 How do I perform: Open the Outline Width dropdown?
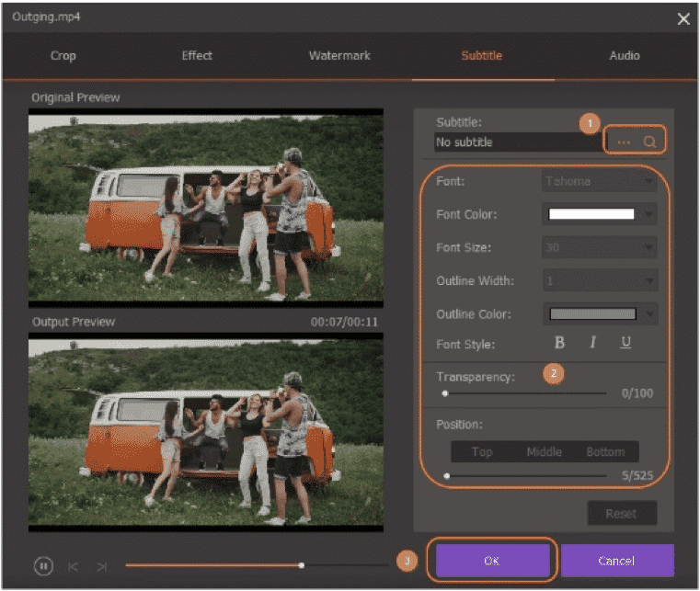(x=600, y=280)
